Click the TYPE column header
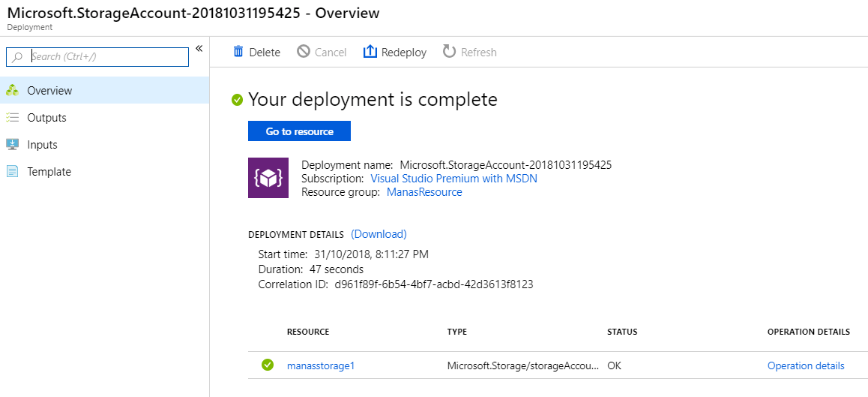Screen dimensions: 868x397 (x=457, y=332)
